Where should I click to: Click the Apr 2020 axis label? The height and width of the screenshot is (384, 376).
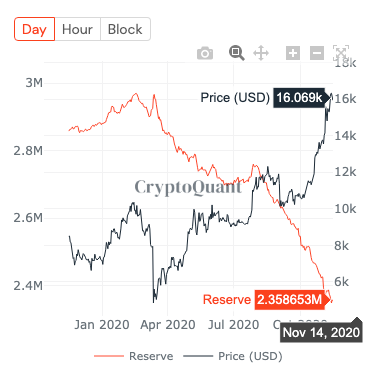coord(168,325)
